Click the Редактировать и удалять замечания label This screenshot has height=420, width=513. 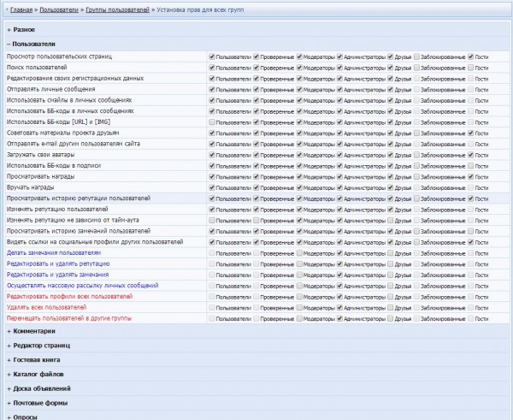57,275
